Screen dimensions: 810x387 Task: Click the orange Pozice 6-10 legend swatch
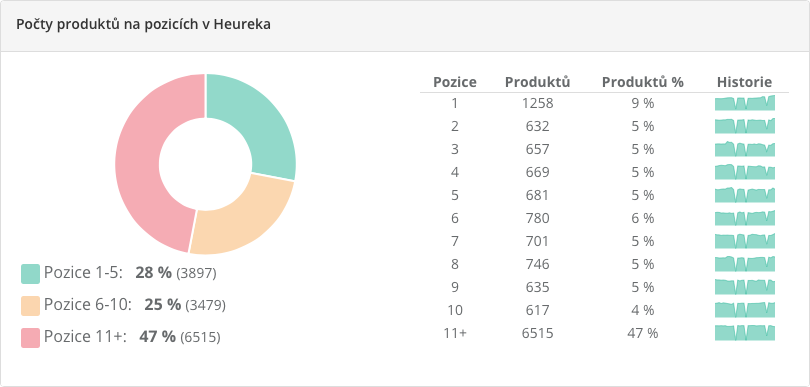click(x=30, y=306)
